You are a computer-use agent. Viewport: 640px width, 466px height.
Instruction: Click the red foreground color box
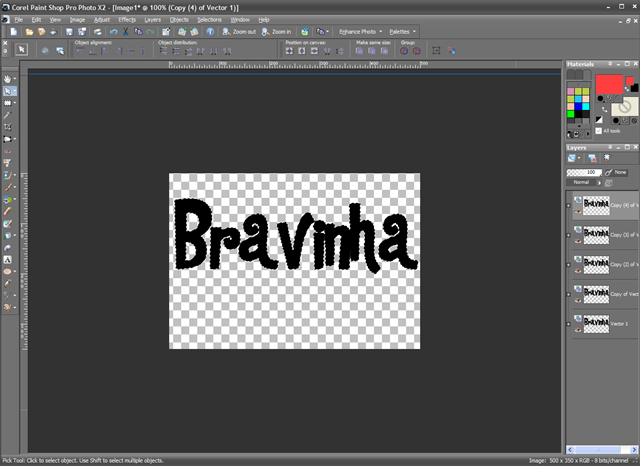tap(609, 84)
